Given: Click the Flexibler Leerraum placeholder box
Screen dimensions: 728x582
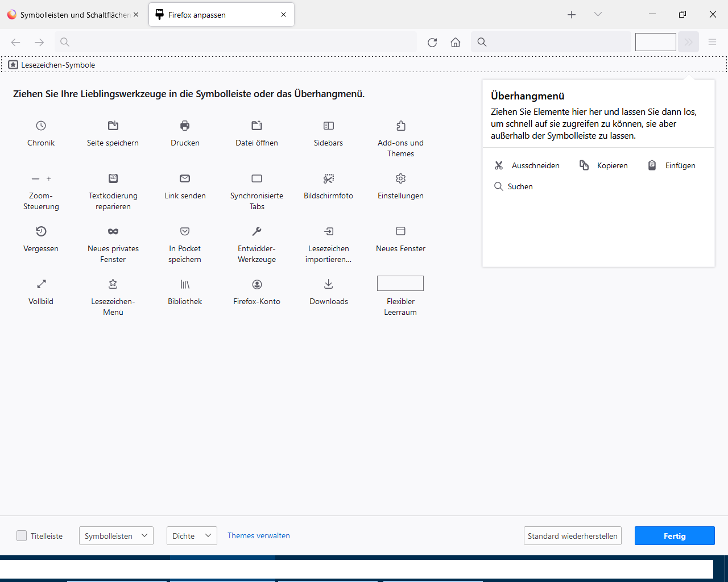Looking at the screenshot, I should (x=400, y=283).
